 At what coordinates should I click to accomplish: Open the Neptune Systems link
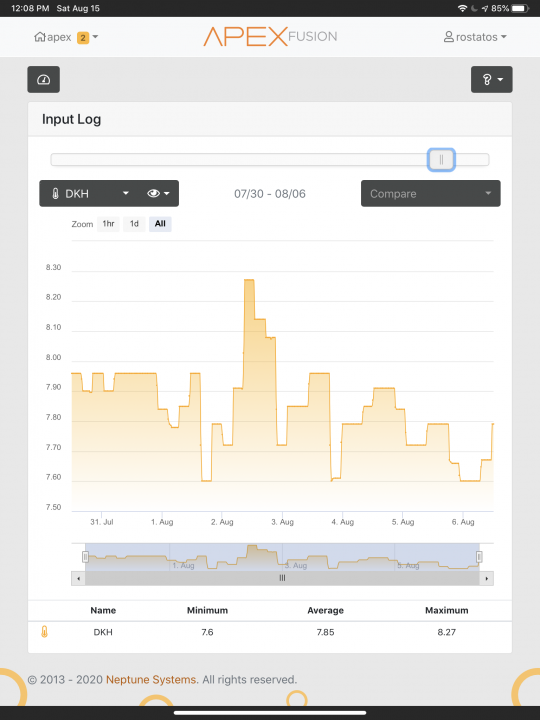coord(151,680)
